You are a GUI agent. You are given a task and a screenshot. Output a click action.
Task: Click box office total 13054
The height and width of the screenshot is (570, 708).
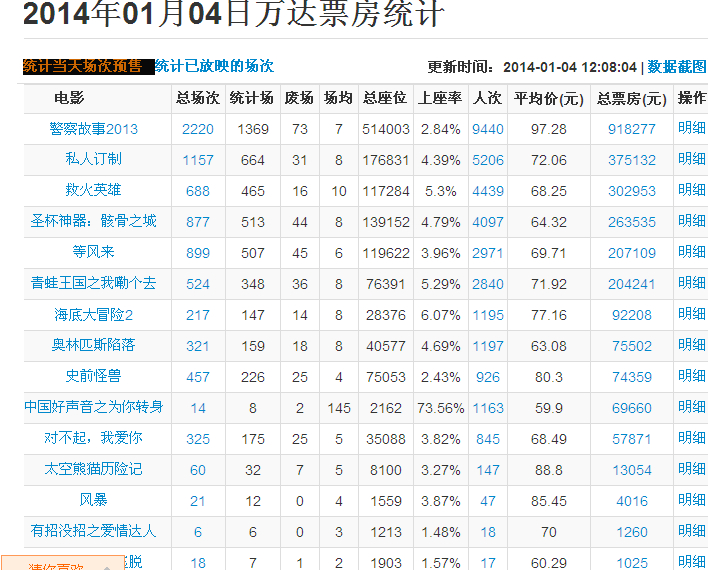(x=632, y=470)
